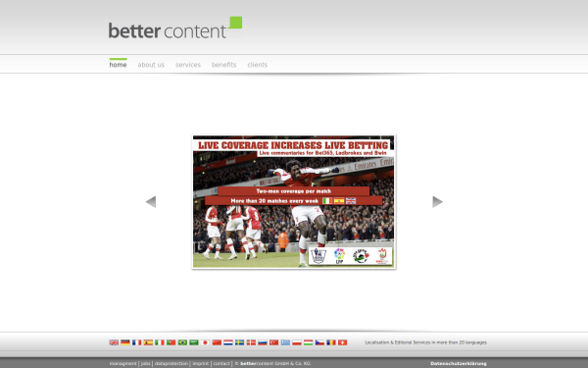588x368 pixels.
Task: Pick the Portuguese flag in footer
Action: pos(171,342)
